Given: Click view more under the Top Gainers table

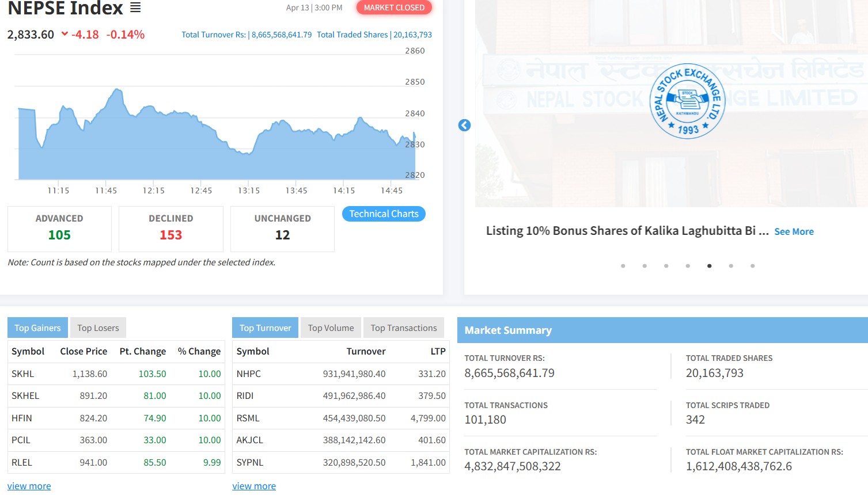Looking at the screenshot, I should tap(29, 486).
